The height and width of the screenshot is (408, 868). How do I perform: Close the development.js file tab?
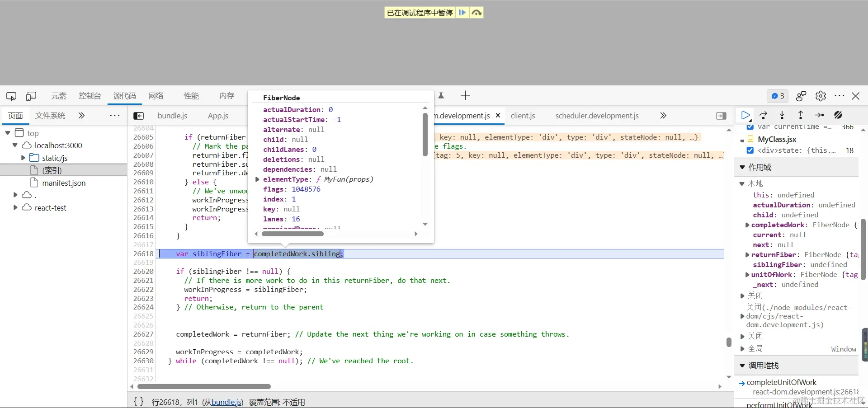(x=498, y=116)
